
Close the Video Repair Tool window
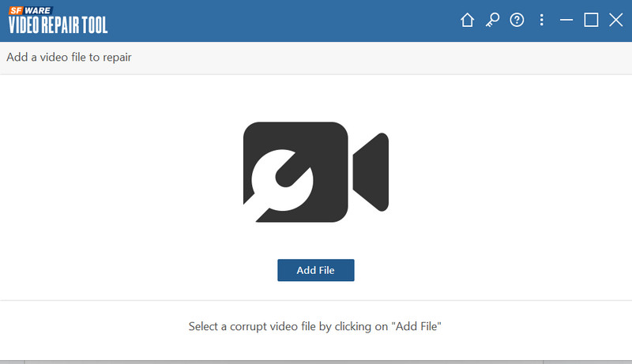[x=615, y=21]
